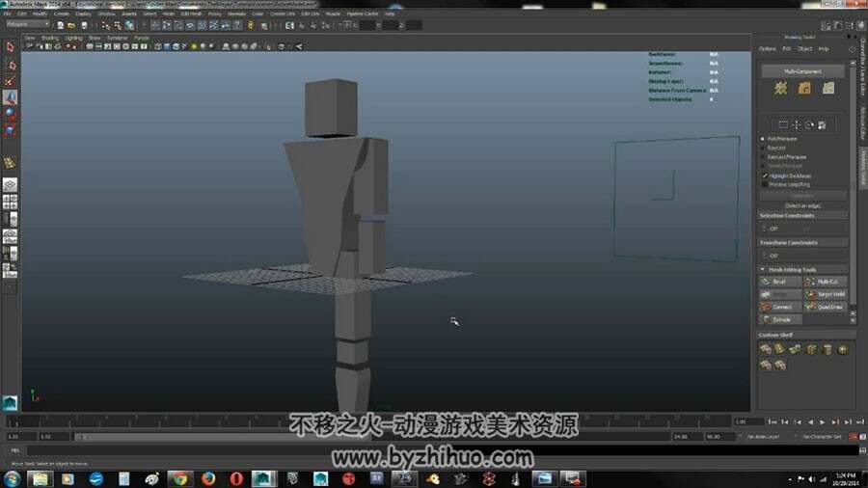Click the marquee select icon in Modeling Toolkit

pos(783,125)
